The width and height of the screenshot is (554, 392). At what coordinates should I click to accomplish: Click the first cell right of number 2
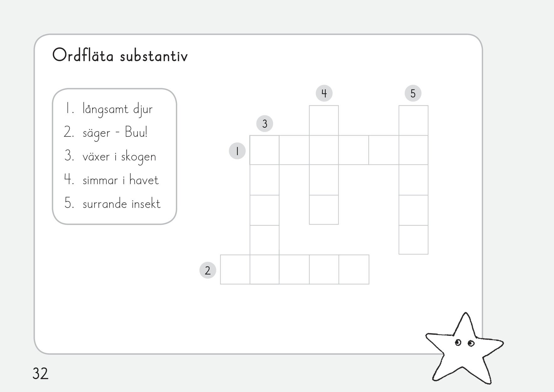pyautogui.click(x=235, y=269)
